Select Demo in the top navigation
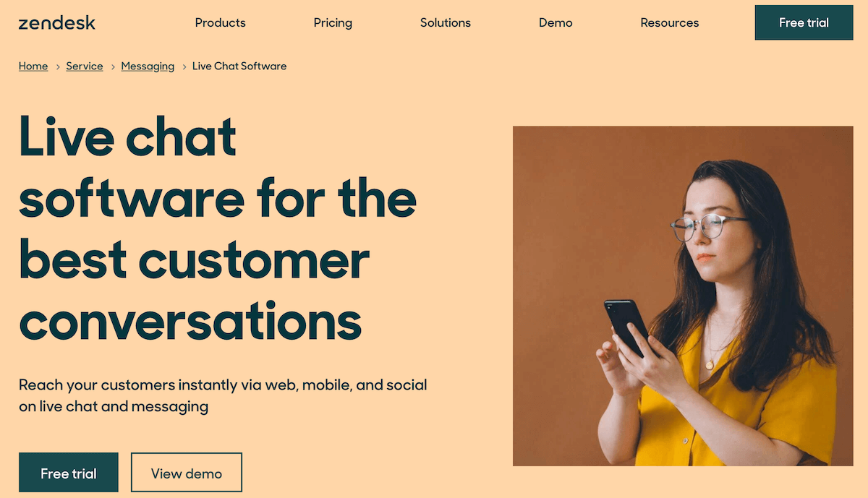Image resolution: width=868 pixels, height=498 pixels. [556, 22]
